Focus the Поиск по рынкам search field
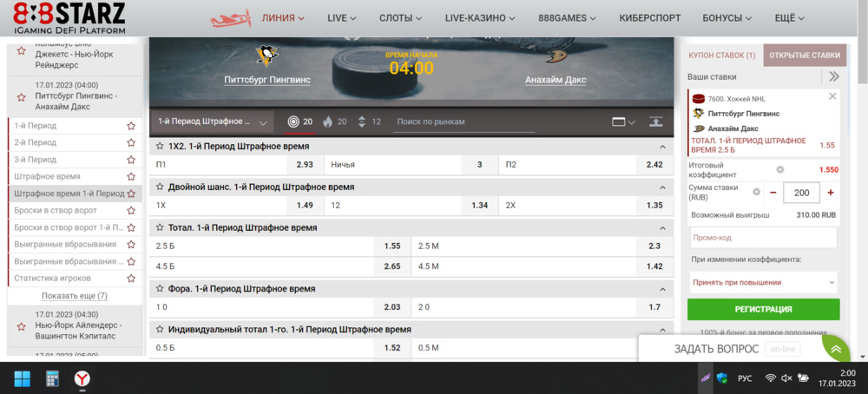The height and width of the screenshot is (394, 868). [464, 121]
